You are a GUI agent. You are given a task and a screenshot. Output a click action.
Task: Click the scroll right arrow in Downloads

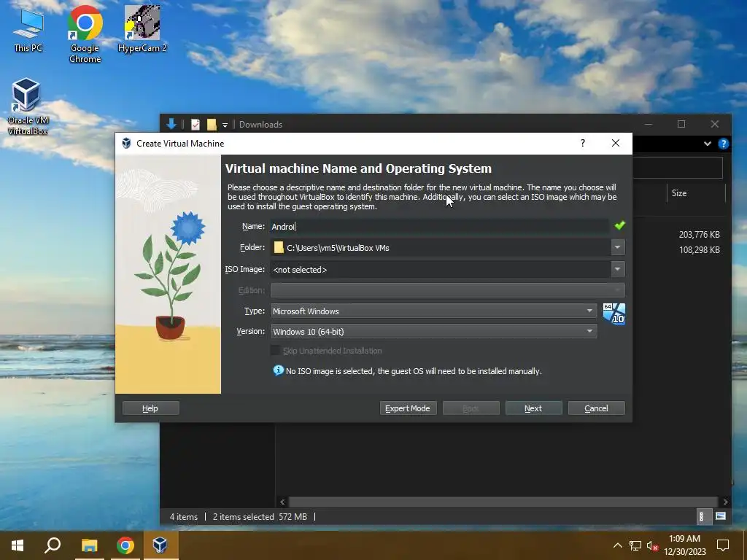(x=725, y=502)
